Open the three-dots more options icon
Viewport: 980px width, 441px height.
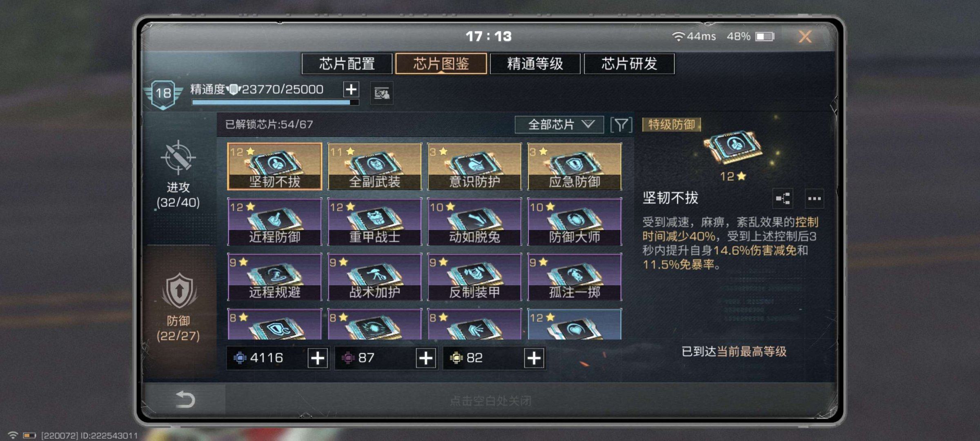click(814, 199)
